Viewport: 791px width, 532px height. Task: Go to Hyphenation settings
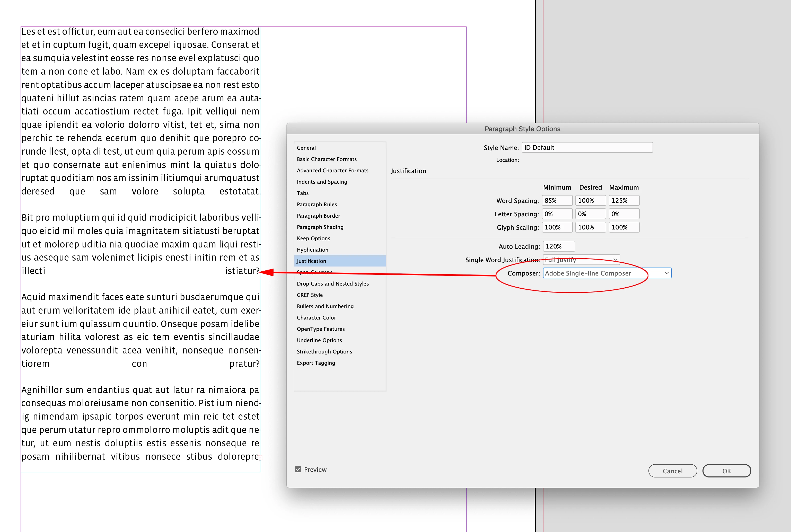(312, 250)
